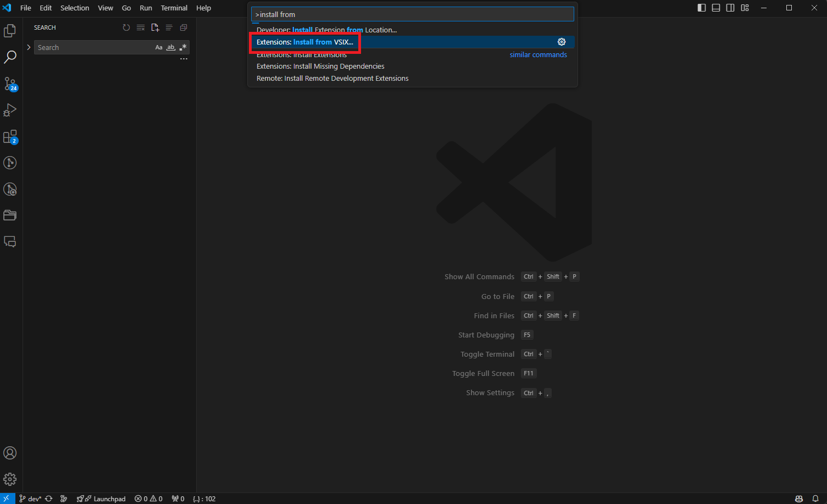The height and width of the screenshot is (504, 827).
Task: Open new search editor icon
Action: (155, 27)
